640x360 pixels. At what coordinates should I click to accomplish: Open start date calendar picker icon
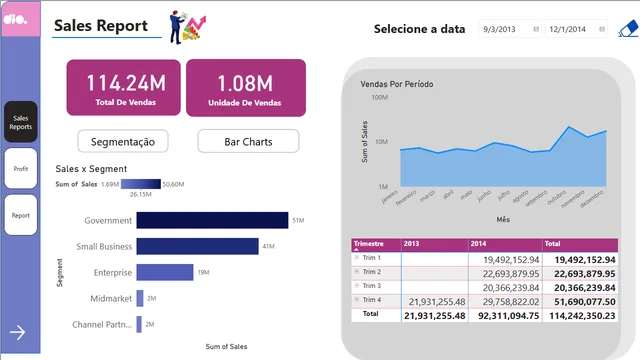point(536,29)
